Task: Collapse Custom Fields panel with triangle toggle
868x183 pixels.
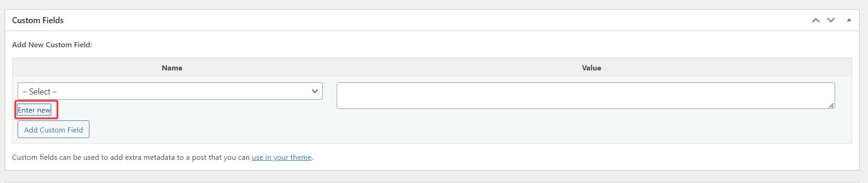Action: point(849,20)
